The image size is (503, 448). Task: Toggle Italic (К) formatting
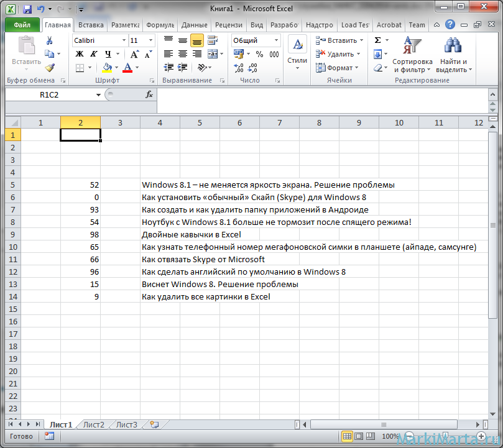tap(93, 54)
